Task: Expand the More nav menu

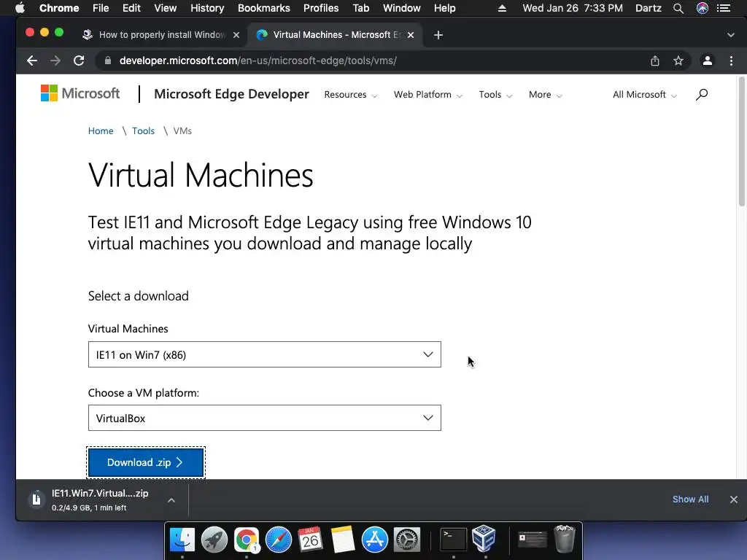Action: point(546,94)
